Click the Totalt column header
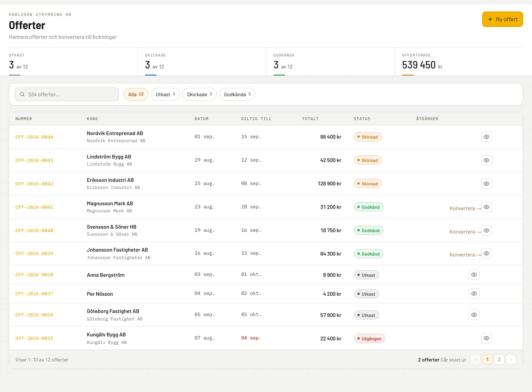 point(310,119)
